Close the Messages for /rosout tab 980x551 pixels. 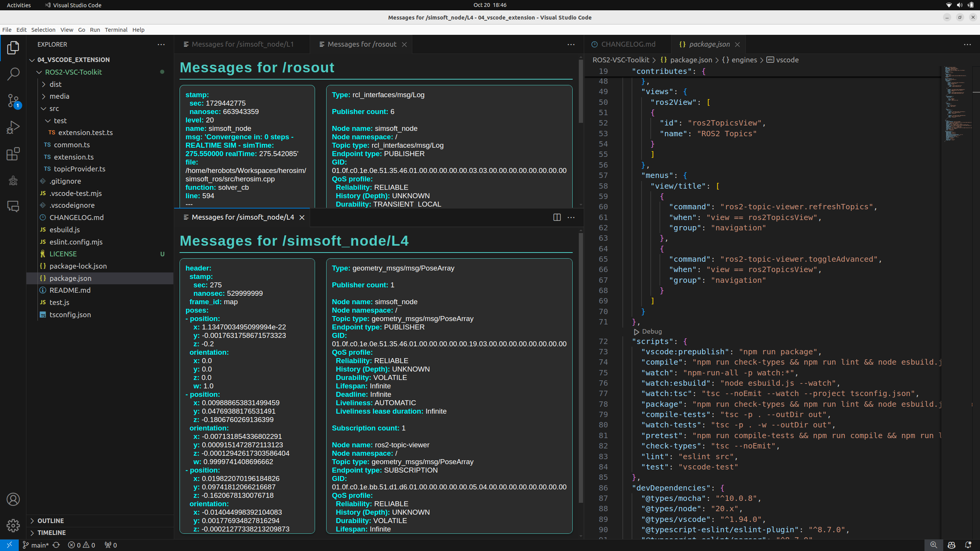tap(404, 44)
